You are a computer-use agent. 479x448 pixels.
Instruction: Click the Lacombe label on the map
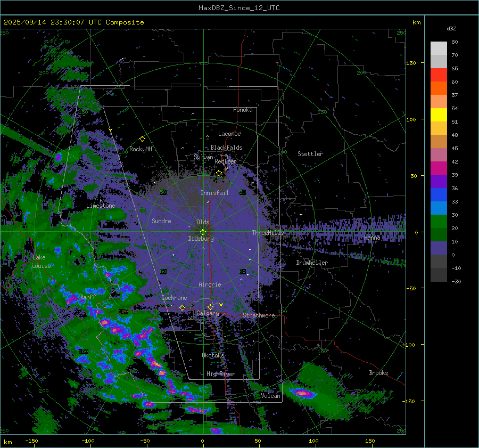[x=229, y=134]
